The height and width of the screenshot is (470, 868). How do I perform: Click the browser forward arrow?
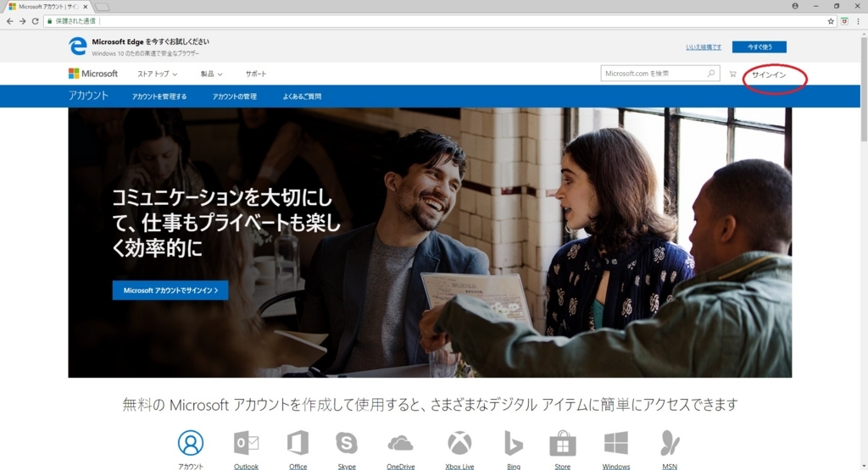[22, 21]
